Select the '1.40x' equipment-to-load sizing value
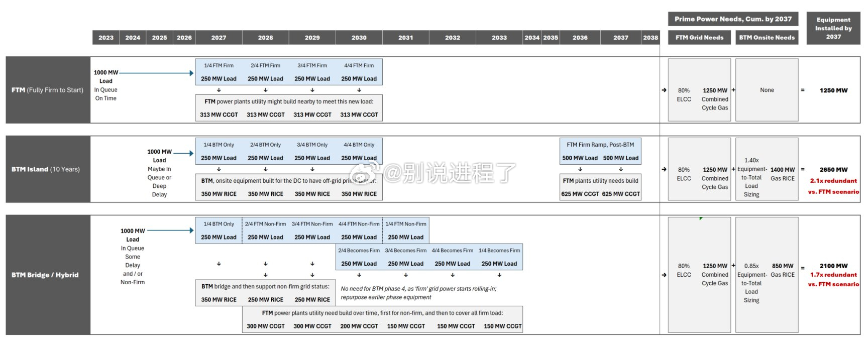868x344 pixels. pos(751,160)
